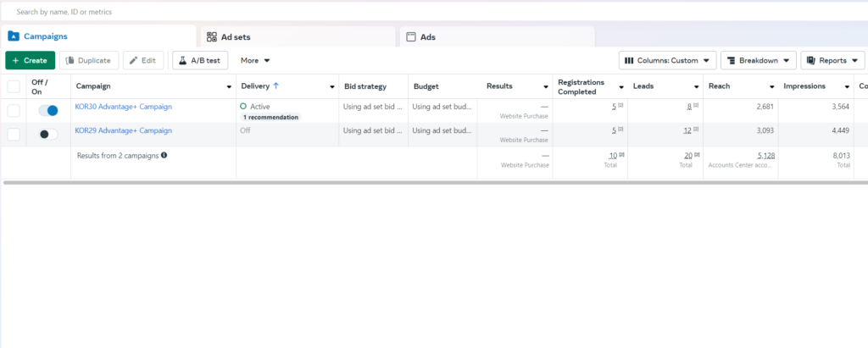Click the search by name, ID or metrics field

[254, 12]
